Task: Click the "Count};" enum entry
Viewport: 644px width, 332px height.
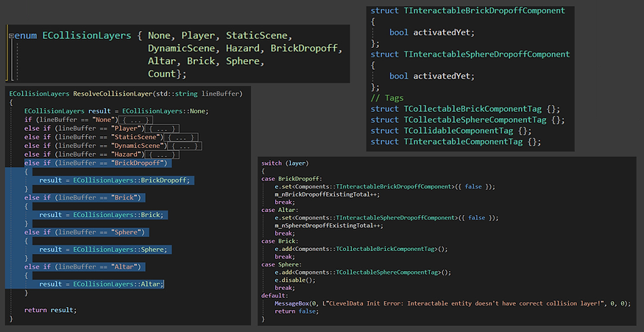Action: pyautogui.click(x=167, y=74)
